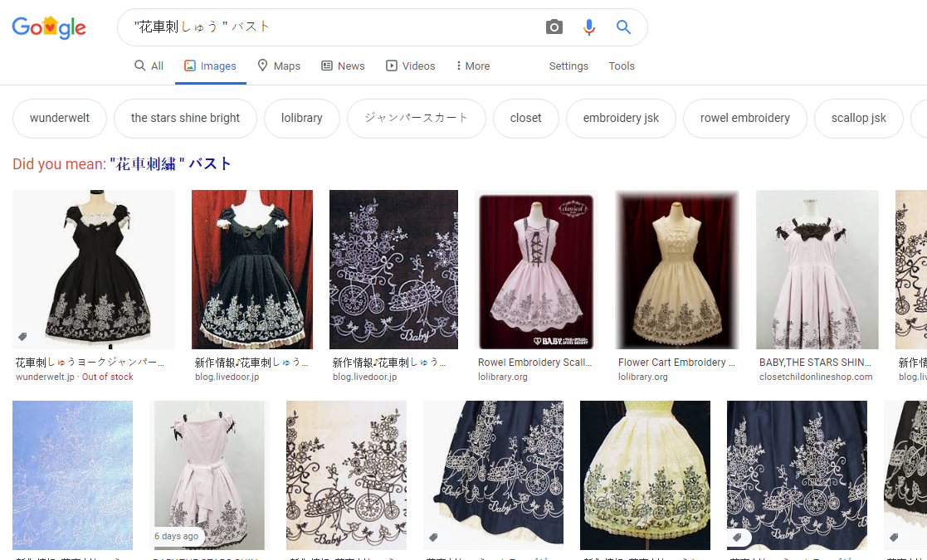
Task: Switch to the News tab
Action: click(x=343, y=66)
